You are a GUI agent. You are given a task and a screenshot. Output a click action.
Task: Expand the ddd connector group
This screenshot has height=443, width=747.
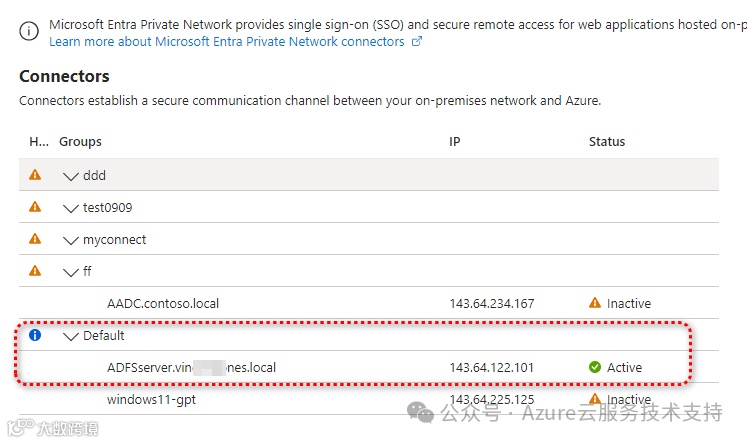(70, 176)
